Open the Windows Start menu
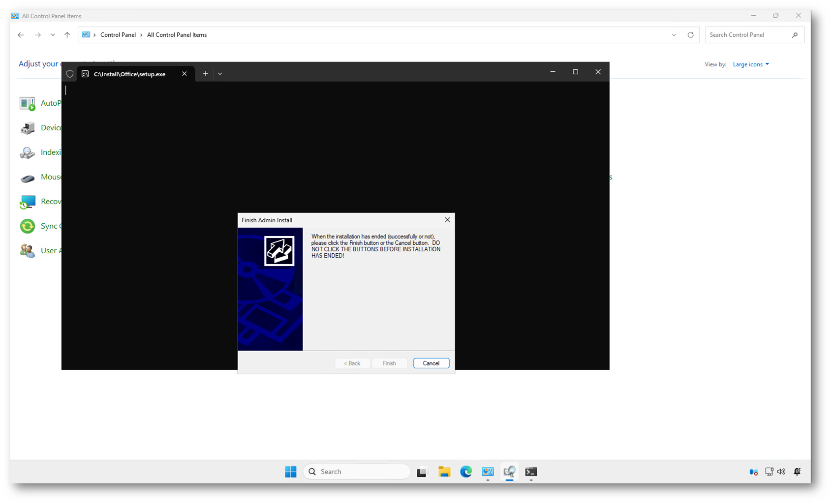The height and width of the screenshot is (504, 832). tap(290, 472)
